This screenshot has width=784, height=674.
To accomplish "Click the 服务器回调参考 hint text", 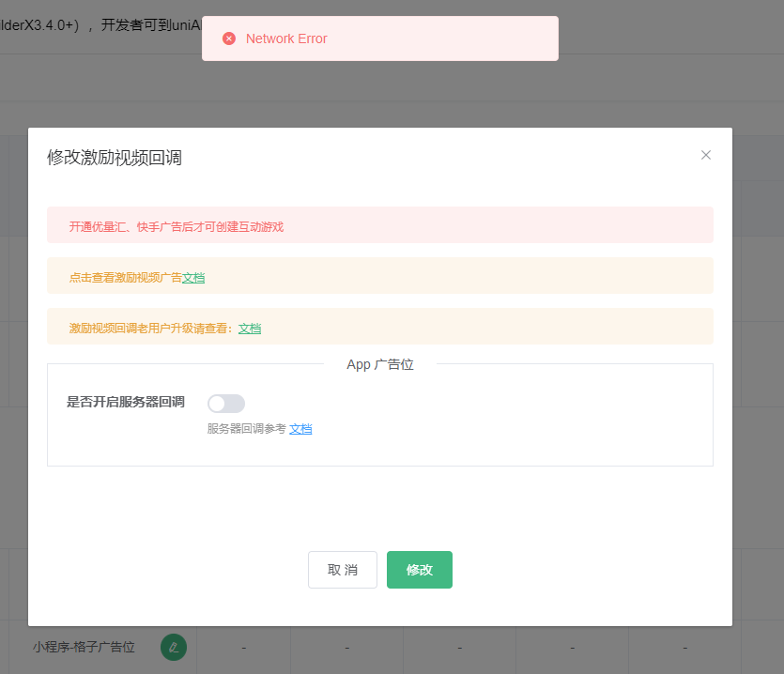I will click(246, 429).
